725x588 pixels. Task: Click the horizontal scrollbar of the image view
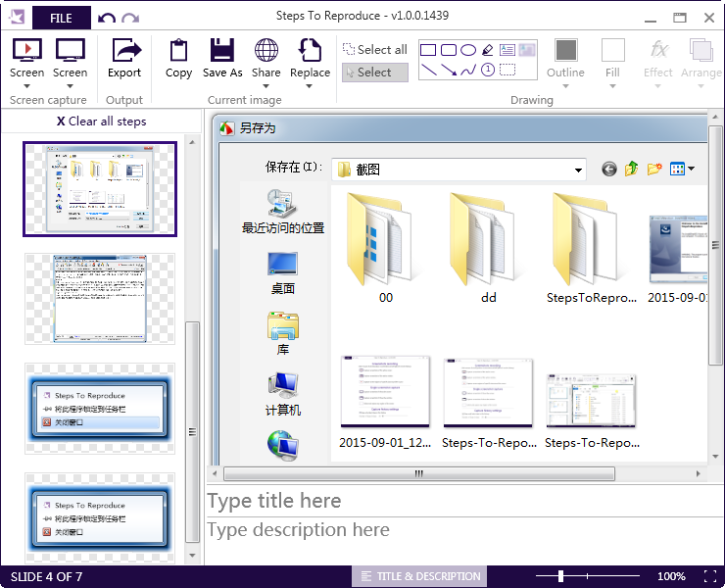coord(419,473)
